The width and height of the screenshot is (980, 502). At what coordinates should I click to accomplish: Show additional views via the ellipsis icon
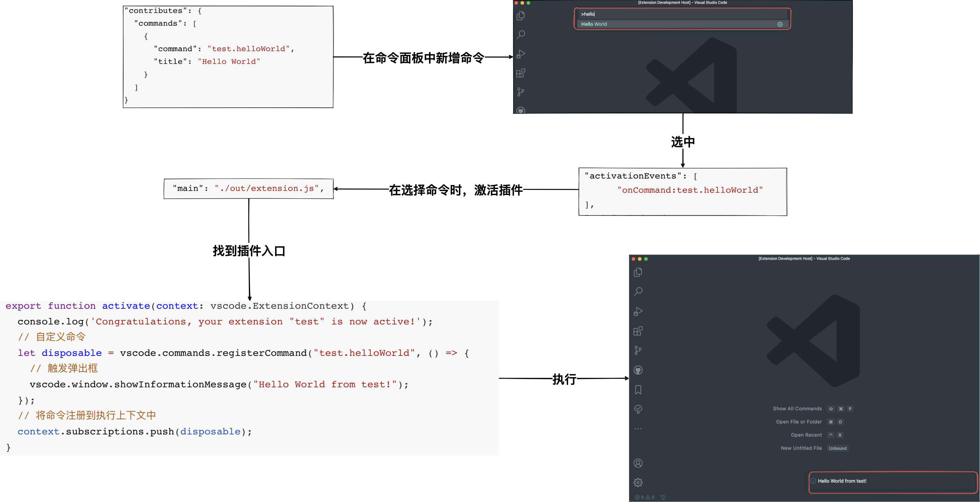pos(638,428)
